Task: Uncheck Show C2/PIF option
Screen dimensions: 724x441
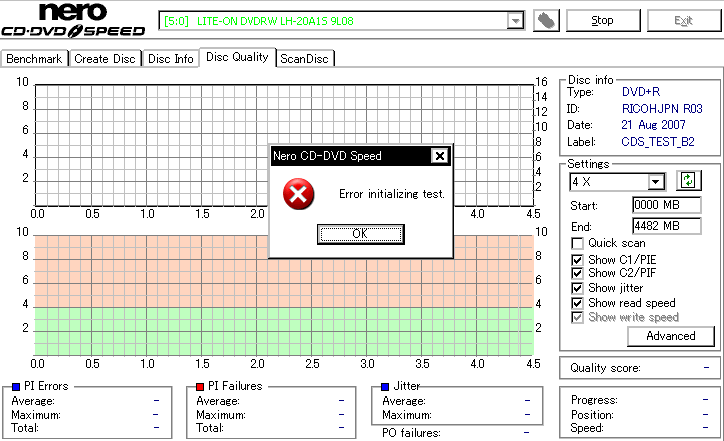Action: [x=577, y=273]
